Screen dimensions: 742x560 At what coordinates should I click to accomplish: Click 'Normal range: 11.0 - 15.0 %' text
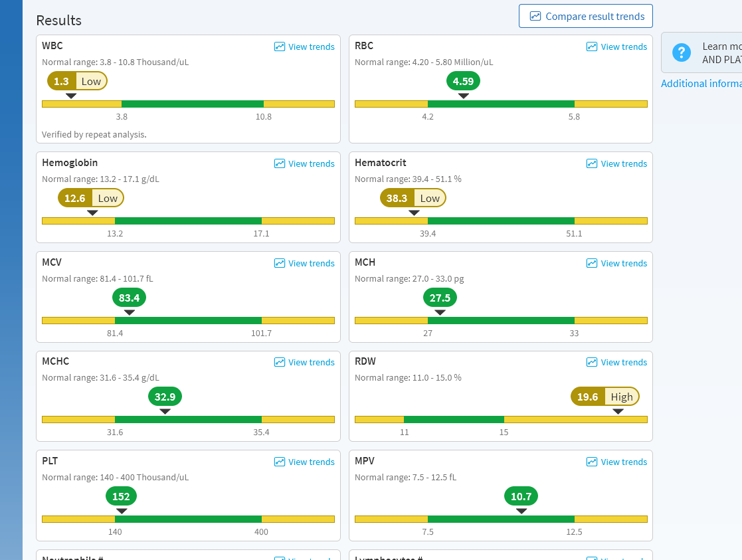tap(408, 378)
